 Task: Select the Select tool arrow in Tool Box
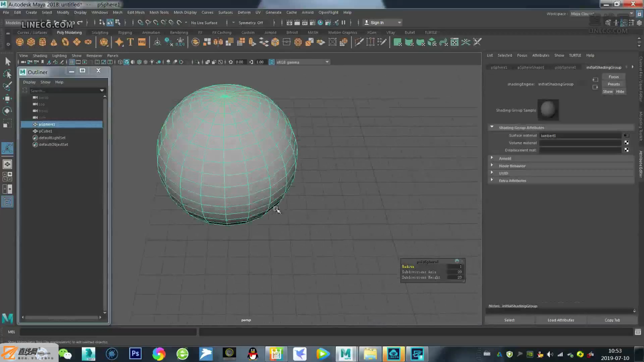pos(7,61)
